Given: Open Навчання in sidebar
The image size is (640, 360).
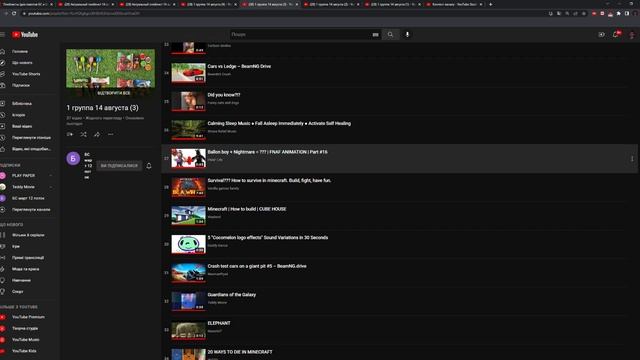Looking at the screenshot, I should coord(21,280).
